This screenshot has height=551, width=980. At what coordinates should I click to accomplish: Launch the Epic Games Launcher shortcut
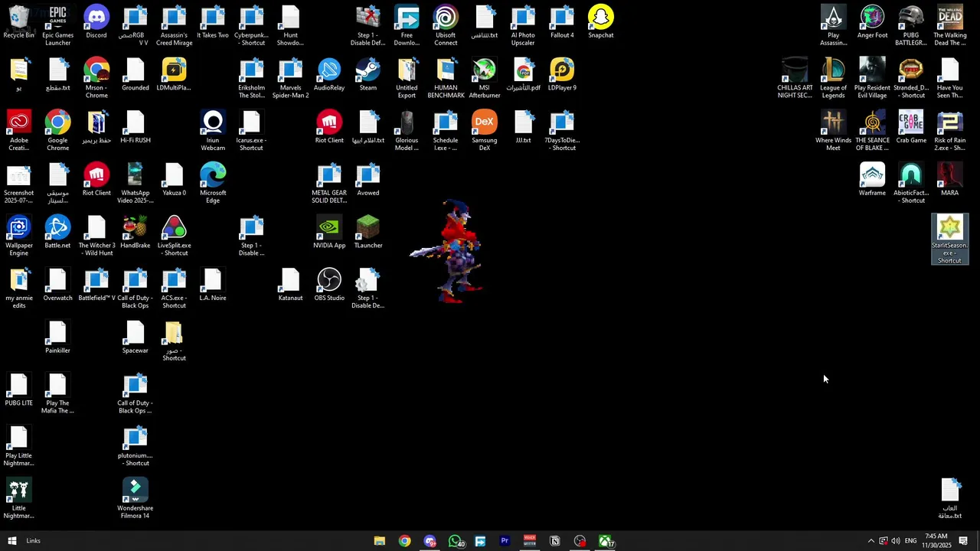click(57, 26)
